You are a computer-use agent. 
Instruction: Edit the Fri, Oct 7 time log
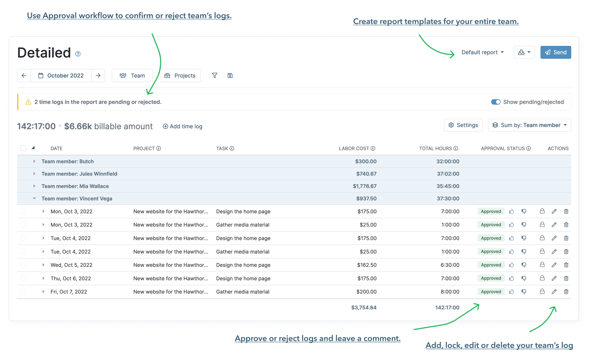coord(554,292)
